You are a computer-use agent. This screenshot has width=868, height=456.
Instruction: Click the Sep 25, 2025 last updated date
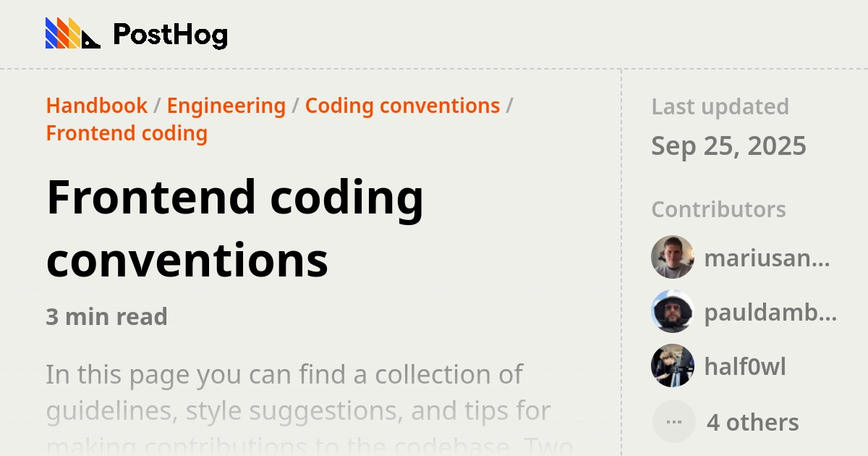tap(729, 145)
